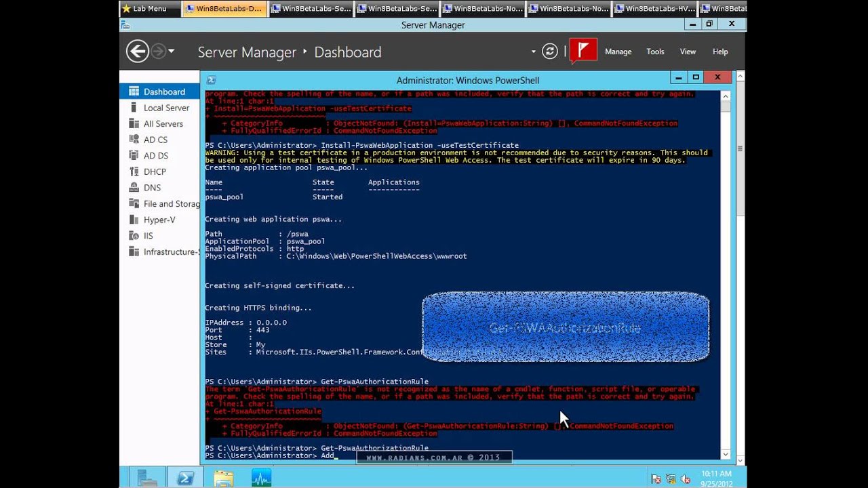Click the forward navigation arrow in Server Manager
This screenshot has height=488, width=868.
(158, 52)
